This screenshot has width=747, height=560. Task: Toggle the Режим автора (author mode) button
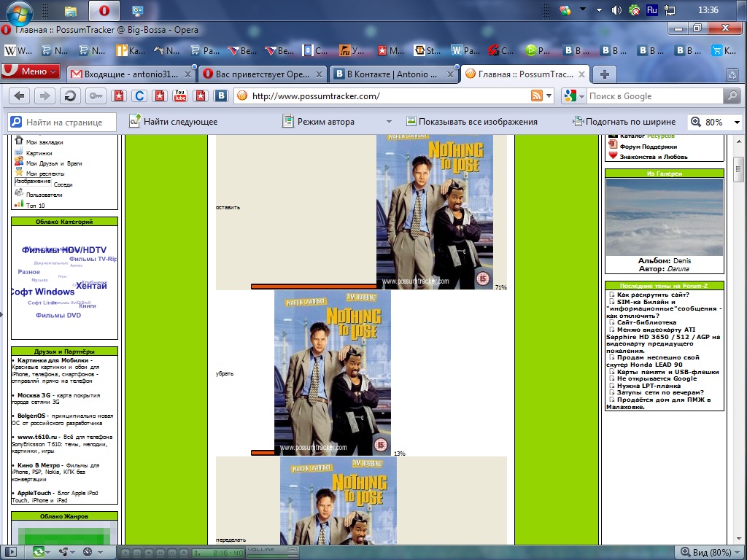coord(318,122)
